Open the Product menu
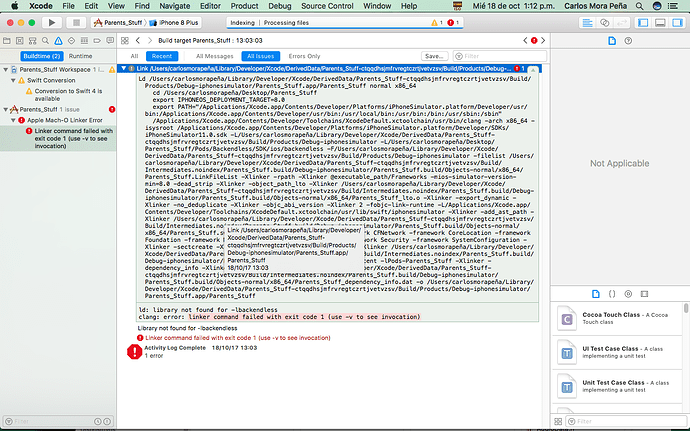This screenshot has height=431, width=690. click(244, 6)
